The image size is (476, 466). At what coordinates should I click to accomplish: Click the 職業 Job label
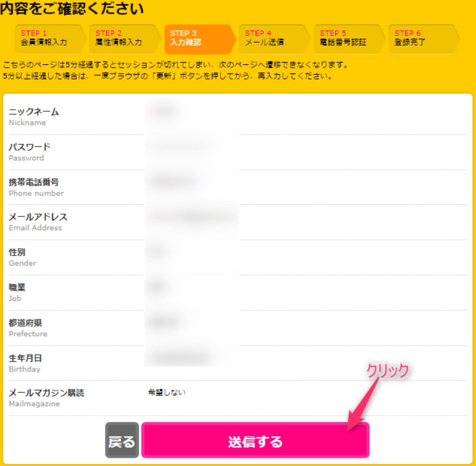click(17, 293)
